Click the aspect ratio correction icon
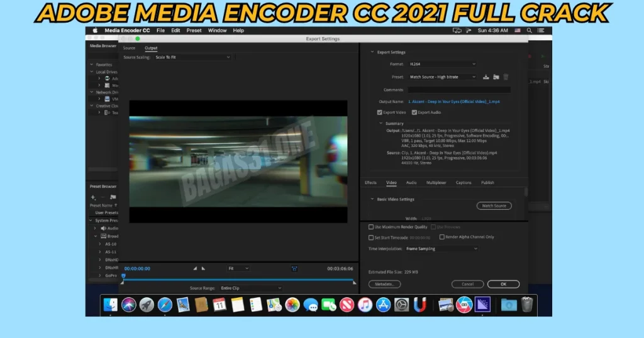The height and width of the screenshot is (338, 644). [x=294, y=269]
